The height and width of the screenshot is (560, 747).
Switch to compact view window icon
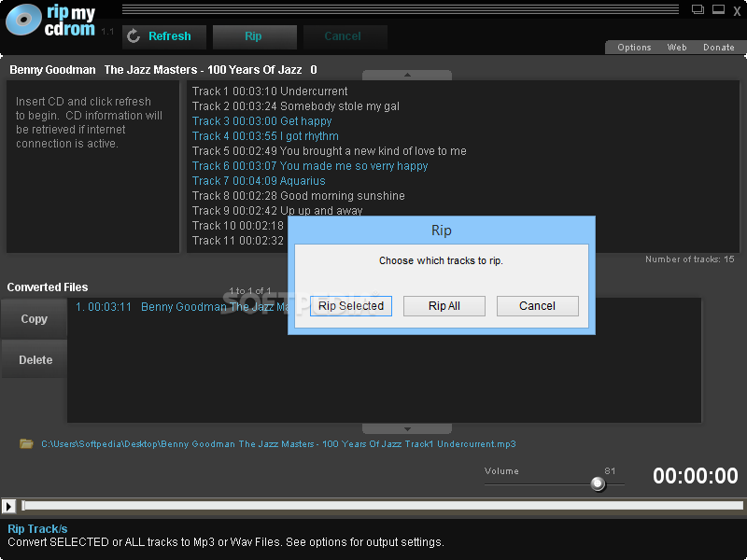[698, 9]
